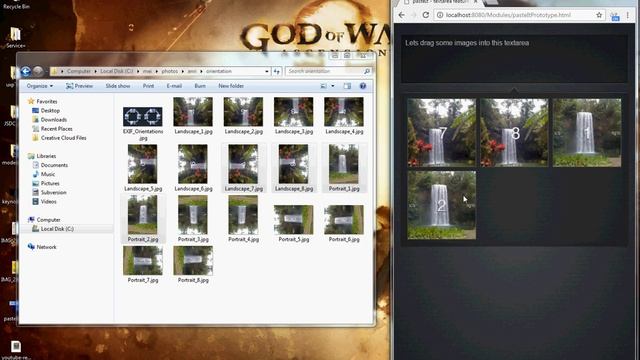The height and width of the screenshot is (360, 640).
Task: Click E-mail in Explorer toolbar
Action: click(174, 86)
